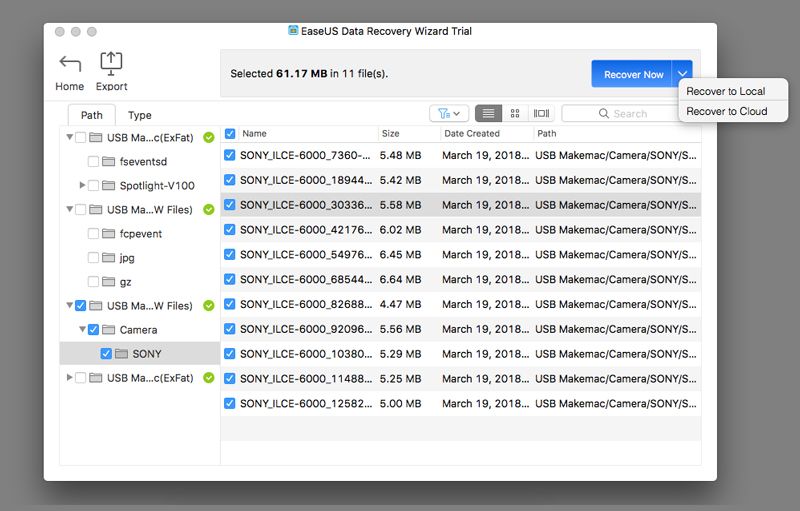Click the fcpevent folder icon
This screenshot has height=511, width=800.
108,234
